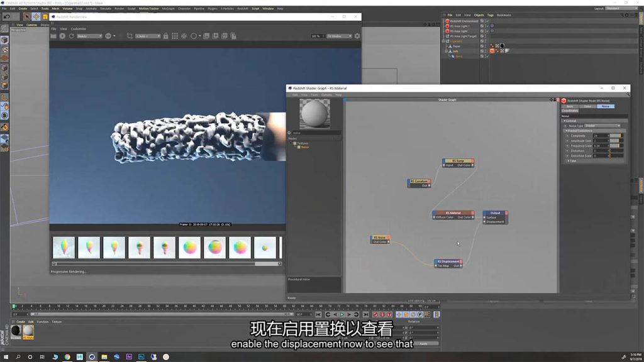Viewport: 644px width, 362px height.
Task: Expand the Time section in node attributes
Action: click(569, 161)
